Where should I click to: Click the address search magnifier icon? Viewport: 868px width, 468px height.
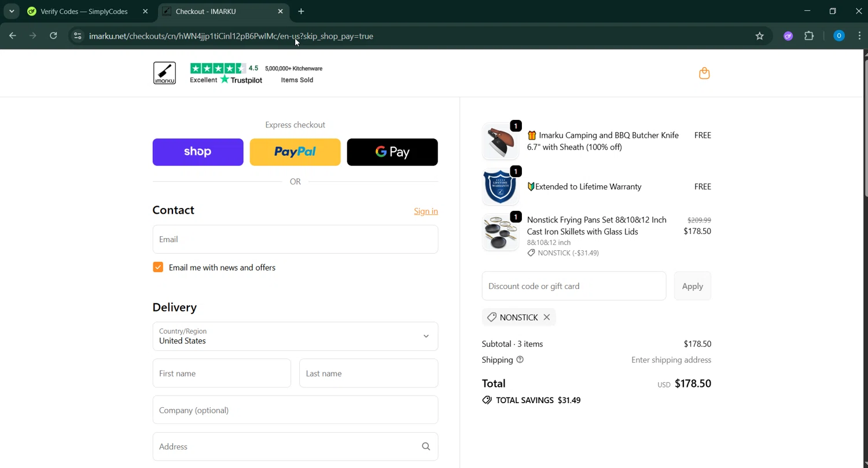(426, 447)
